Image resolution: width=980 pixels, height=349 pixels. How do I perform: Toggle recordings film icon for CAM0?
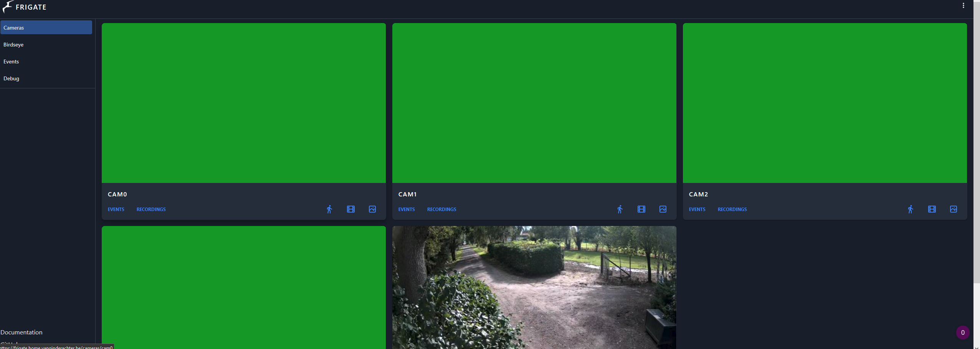(x=351, y=209)
